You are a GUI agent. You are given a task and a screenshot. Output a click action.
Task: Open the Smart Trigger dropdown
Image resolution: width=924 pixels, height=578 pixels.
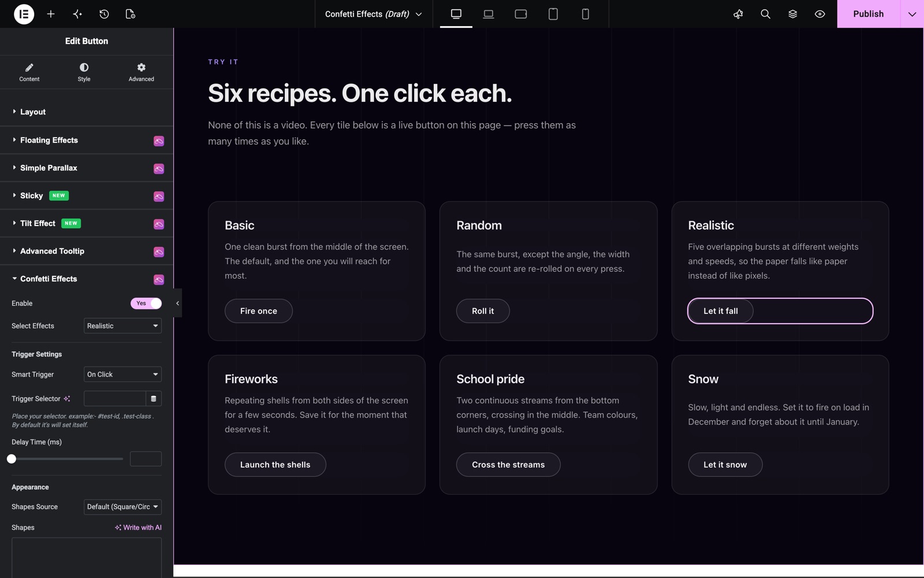pos(122,375)
